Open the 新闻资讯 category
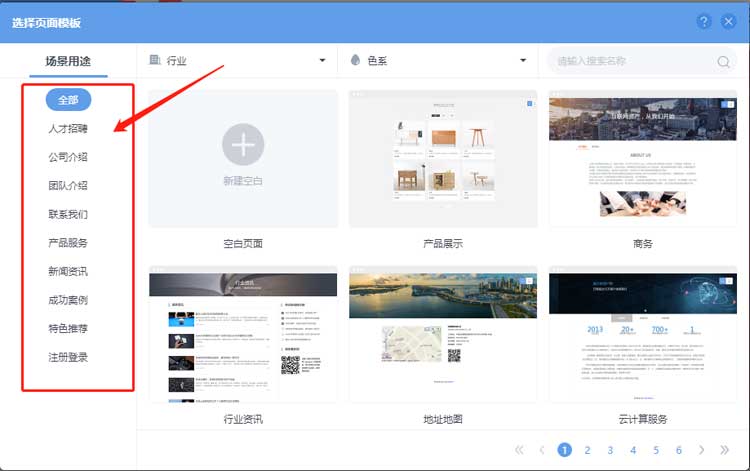750x471 pixels. (x=68, y=271)
